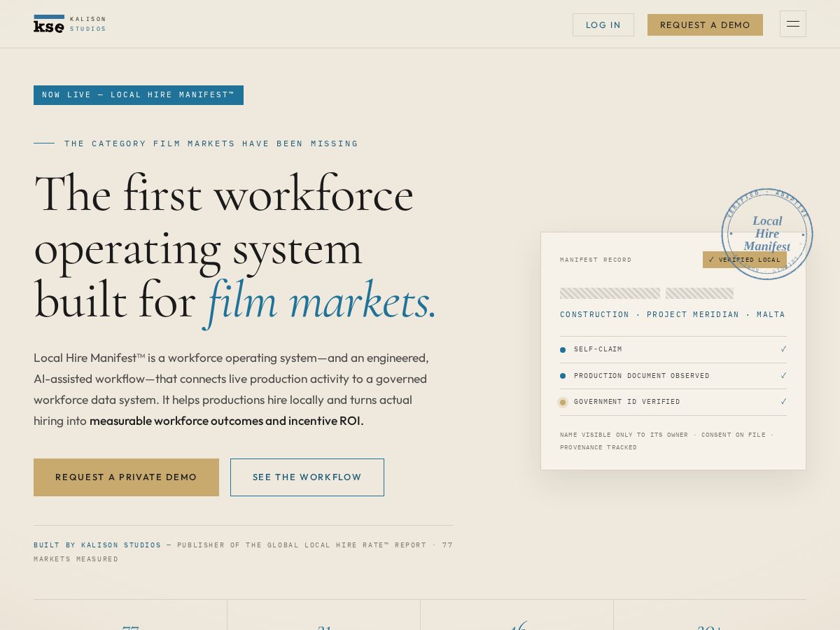
Task: Click the Log In button
Action: coord(603,25)
